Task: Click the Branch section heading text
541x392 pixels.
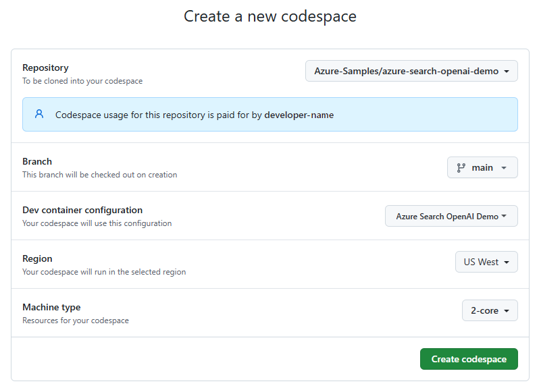Action: point(37,161)
